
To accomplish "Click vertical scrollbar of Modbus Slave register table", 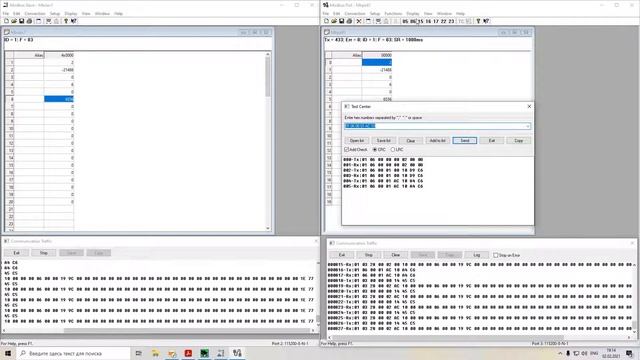I will (x=268, y=141).
